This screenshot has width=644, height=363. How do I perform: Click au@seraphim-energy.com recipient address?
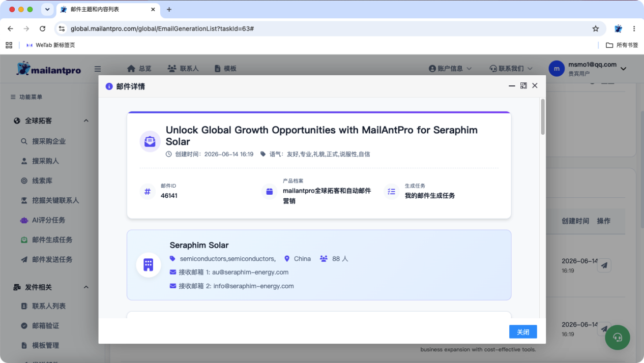(x=250, y=273)
